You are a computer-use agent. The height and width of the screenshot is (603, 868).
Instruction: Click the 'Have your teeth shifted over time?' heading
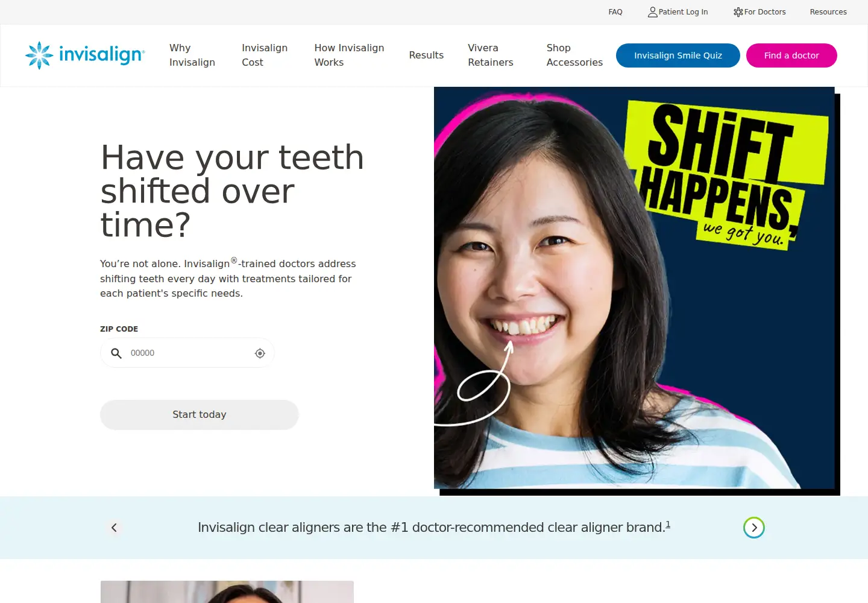[x=232, y=191]
